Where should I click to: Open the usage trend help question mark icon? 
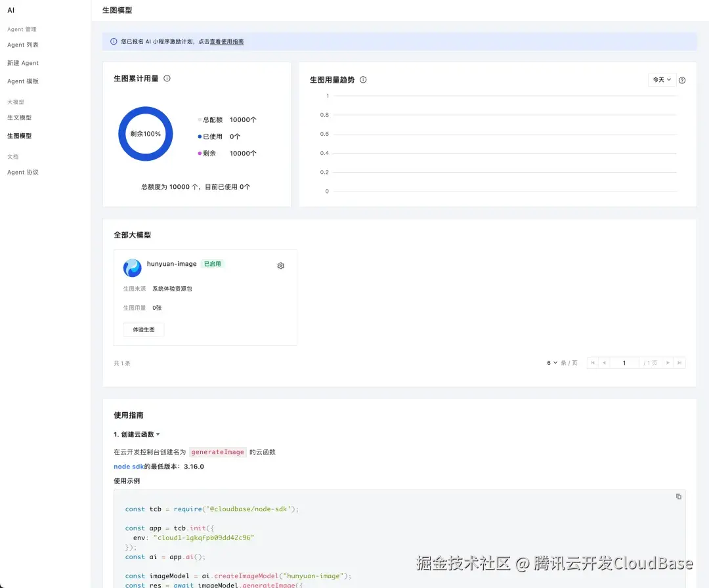(x=682, y=79)
